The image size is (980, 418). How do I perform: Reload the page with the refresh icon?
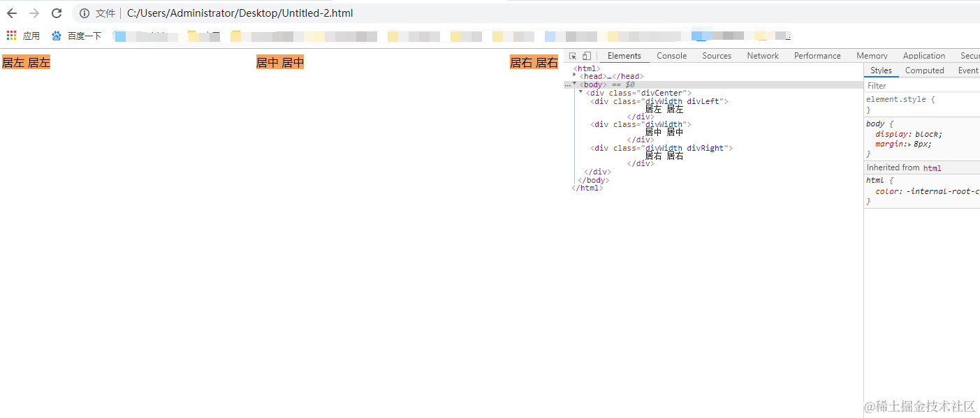click(57, 13)
